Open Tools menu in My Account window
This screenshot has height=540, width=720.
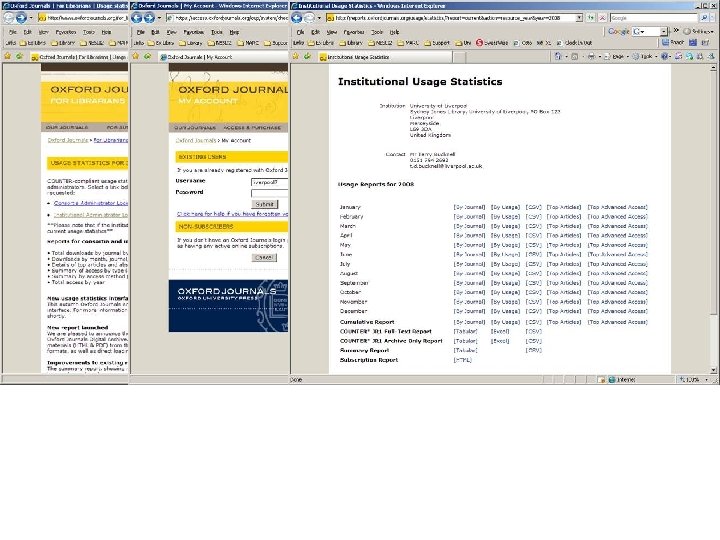[x=216, y=32]
